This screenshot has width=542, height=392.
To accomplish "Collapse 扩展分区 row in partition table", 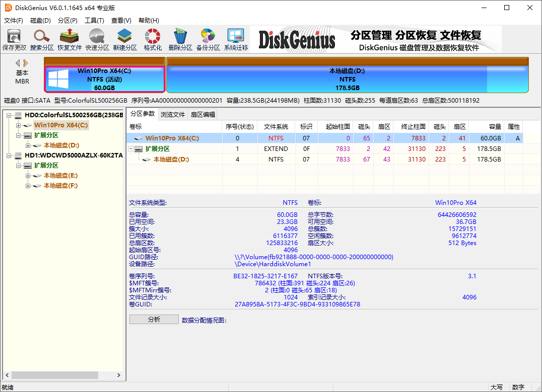I will tap(131, 149).
